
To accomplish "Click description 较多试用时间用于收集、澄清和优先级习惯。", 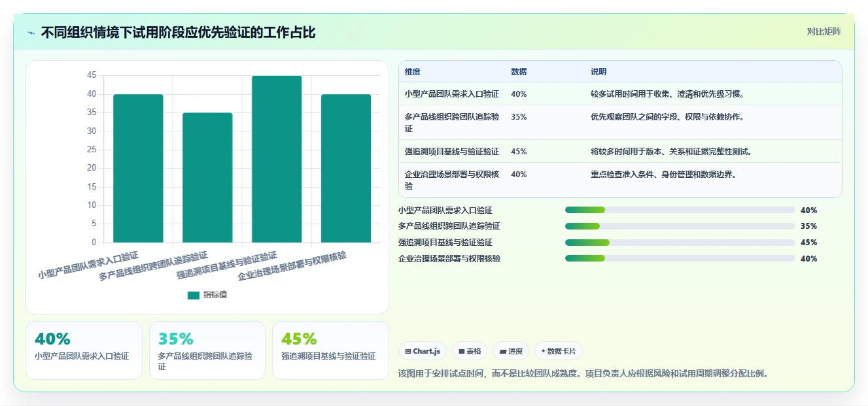I will (667, 94).
